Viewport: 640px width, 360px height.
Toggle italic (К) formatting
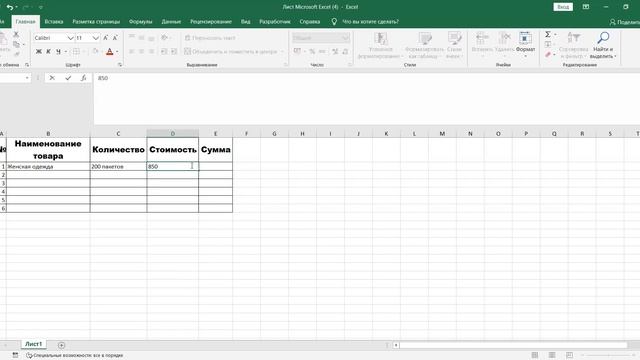click(x=49, y=51)
